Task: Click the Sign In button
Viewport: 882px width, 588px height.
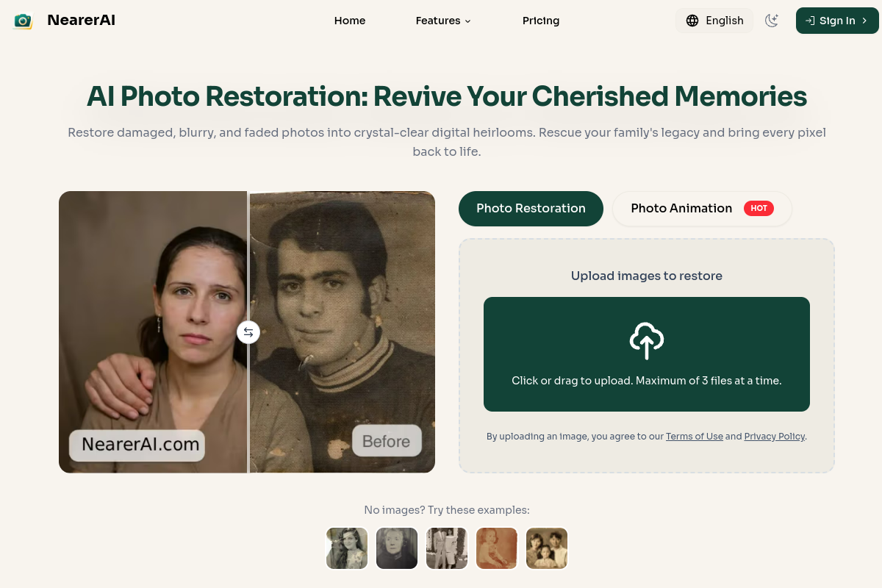Action: click(x=837, y=21)
